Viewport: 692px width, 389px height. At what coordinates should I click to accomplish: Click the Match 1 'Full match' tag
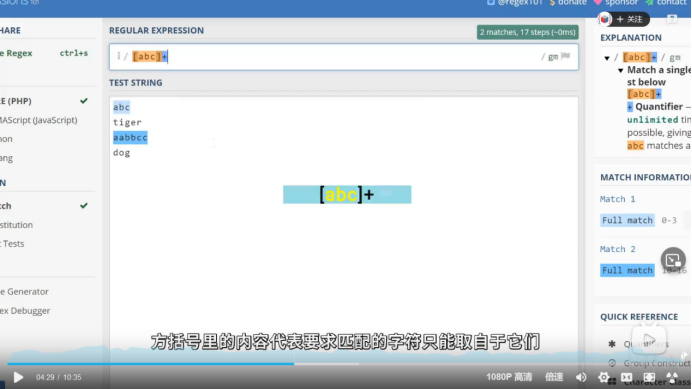tap(627, 220)
